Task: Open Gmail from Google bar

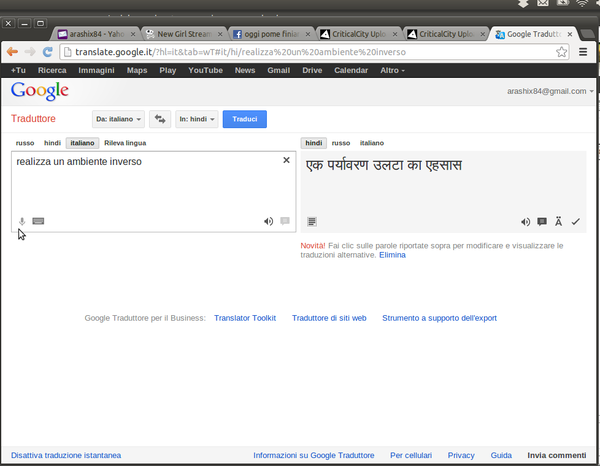Action: [279, 70]
